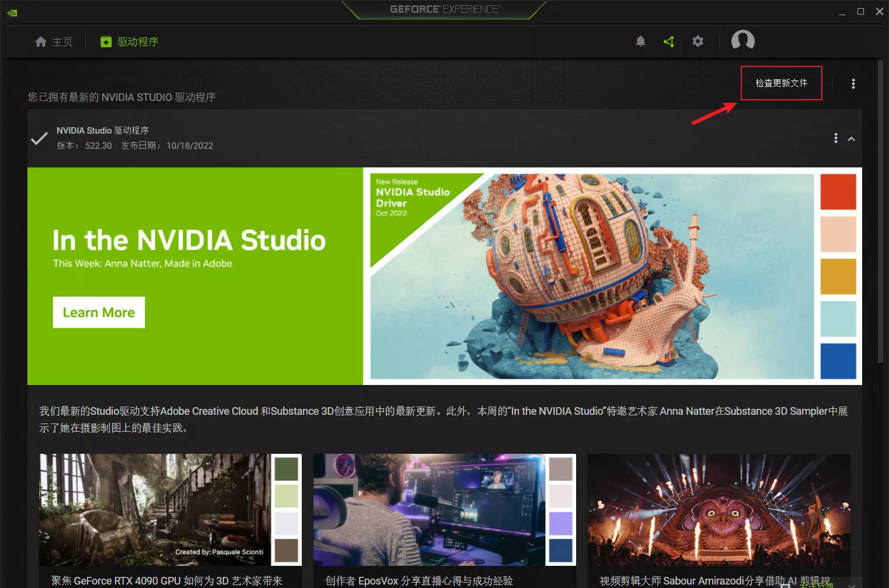The height and width of the screenshot is (588, 889).
Task: Open the EposVox streaming article thumbnail
Action: point(430,510)
